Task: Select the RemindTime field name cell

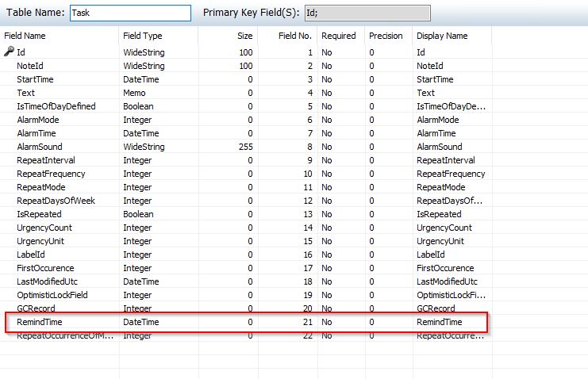Action: [40, 322]
